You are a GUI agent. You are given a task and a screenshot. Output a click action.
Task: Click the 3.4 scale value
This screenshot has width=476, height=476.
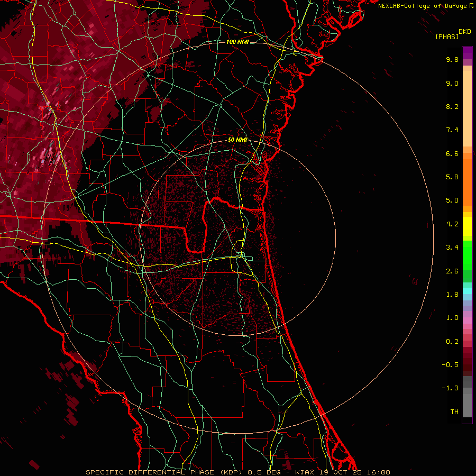coord(452,248)
